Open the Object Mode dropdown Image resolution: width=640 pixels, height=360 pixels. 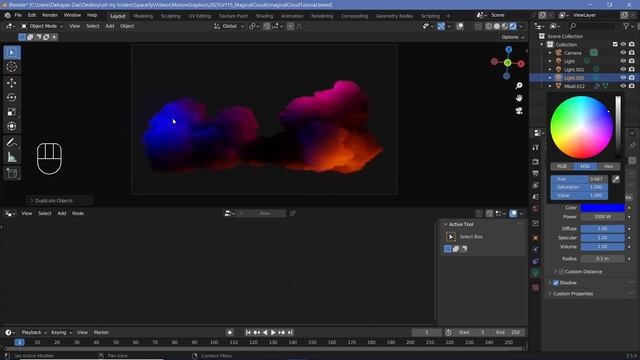click(x=42, y=26)
